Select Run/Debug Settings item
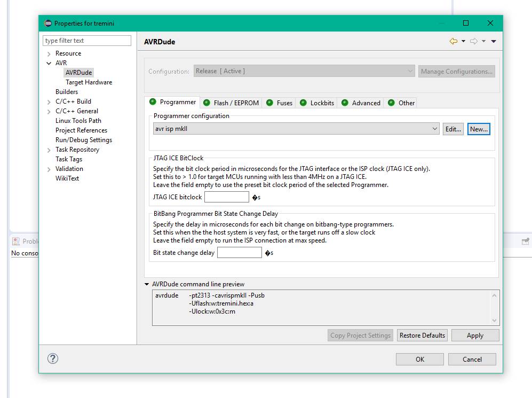Screen dimensions: 532x398 pos(83,140)
